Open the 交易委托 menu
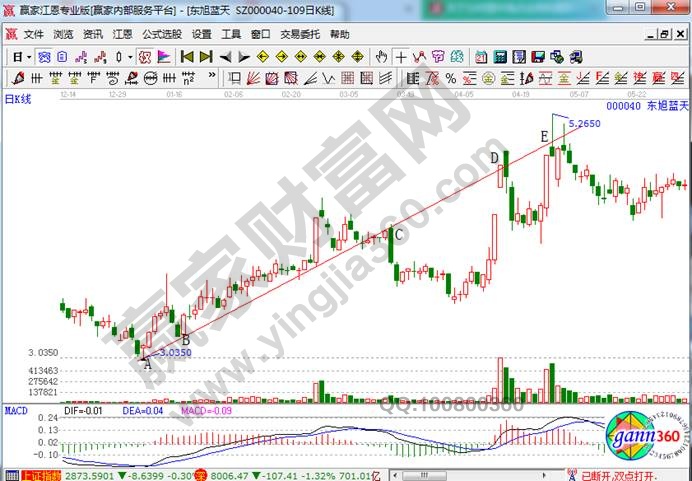 point(300,33)
